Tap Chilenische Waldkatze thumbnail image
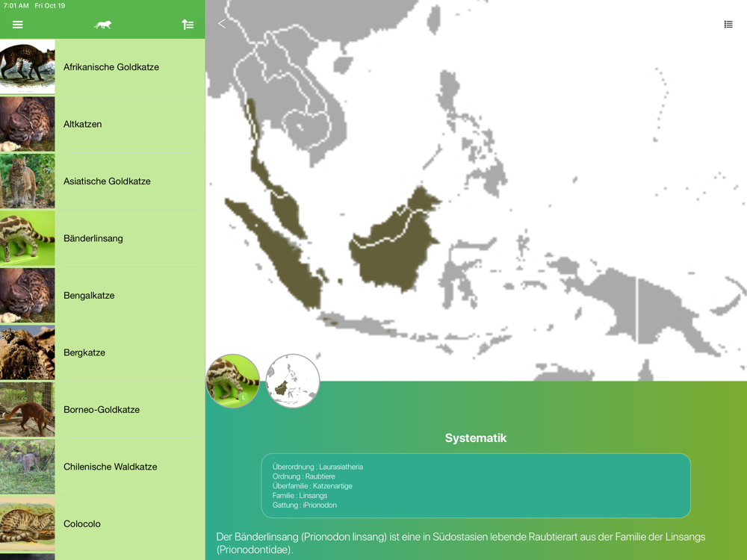Image resolution: width=747 pixels, height=560 pixels. 27,467
